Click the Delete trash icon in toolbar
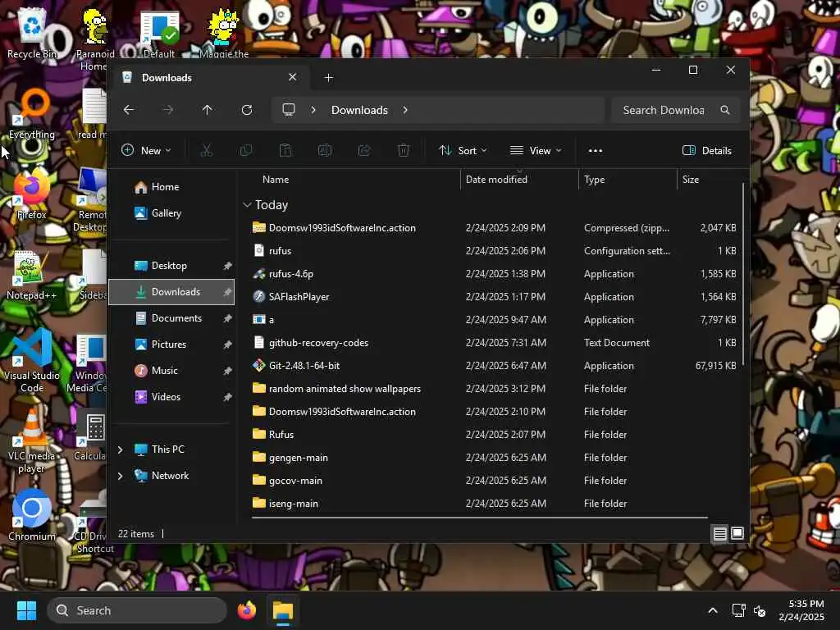The width and height of the screenshot is (840, 630). click(404, 151)
